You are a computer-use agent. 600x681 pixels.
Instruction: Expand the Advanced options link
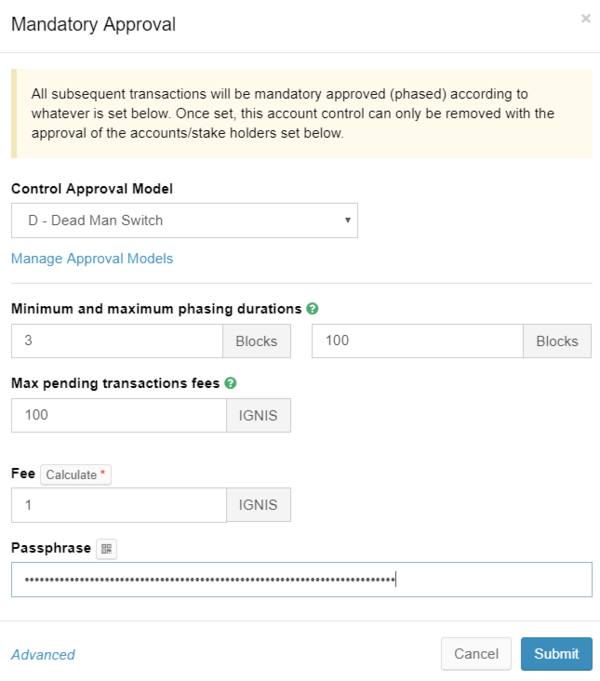coord(43,654)
